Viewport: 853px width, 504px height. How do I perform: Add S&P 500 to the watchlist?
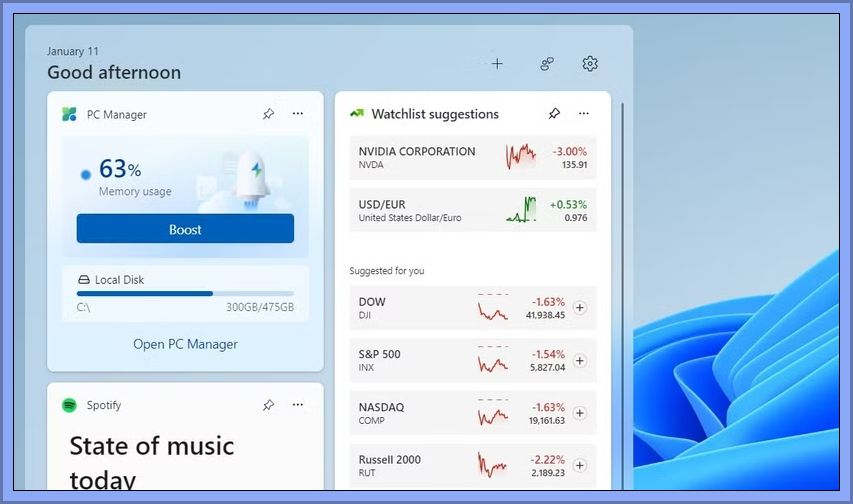point(580,361)
